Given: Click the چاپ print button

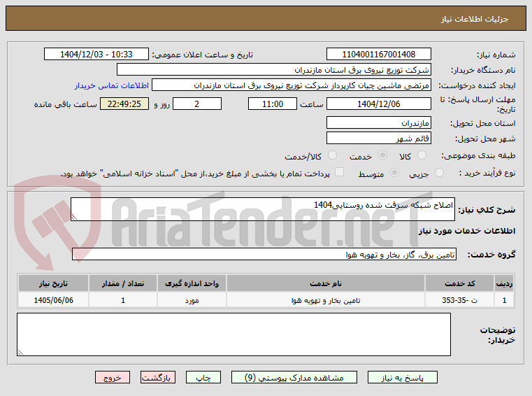Looking at the screenshot, I should (x=203, y=377).
